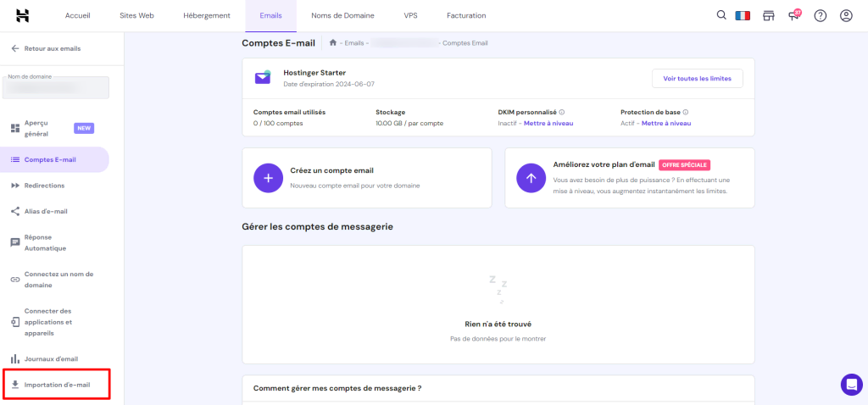Select Redirections in the sidebar
The image size is (868, 405).
pyautogui.click(x=44, y=186)
